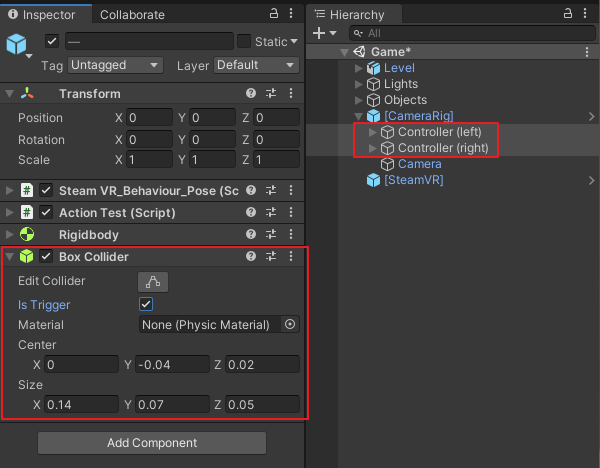Open the Layer Default dropdown
Screen dimensions: 600x468
(256, 65)
